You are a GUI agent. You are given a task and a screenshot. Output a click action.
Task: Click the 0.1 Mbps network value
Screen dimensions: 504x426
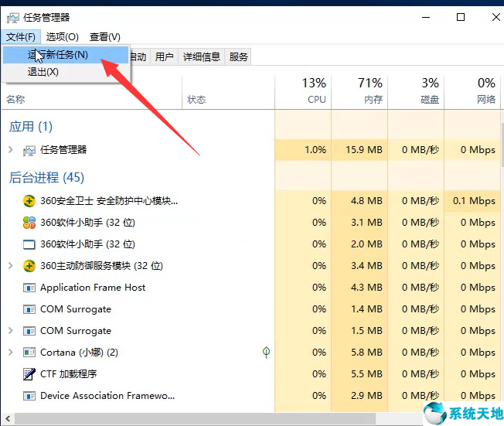[x=474, y=201]
